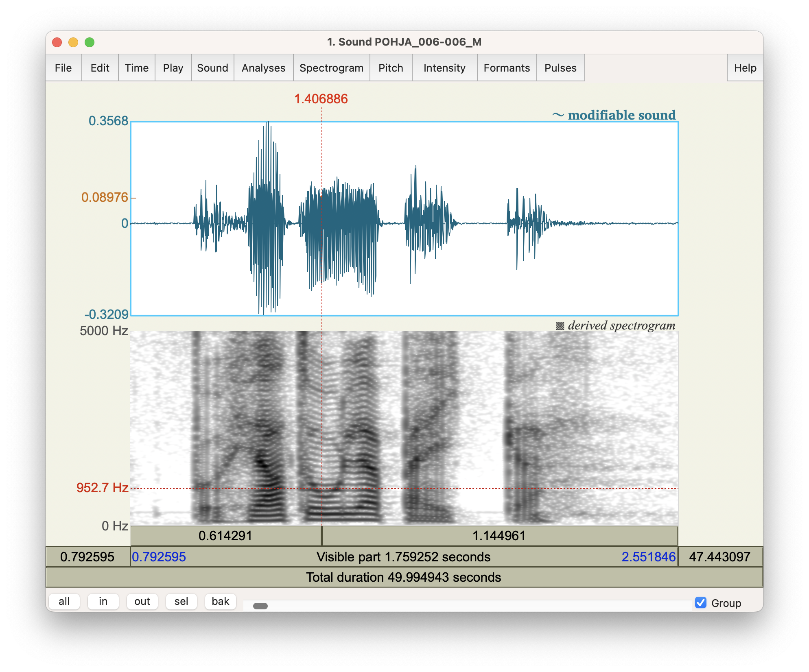809x672 pixels.
Task: Open the Pitch menu
Action: tap(391, 68)
